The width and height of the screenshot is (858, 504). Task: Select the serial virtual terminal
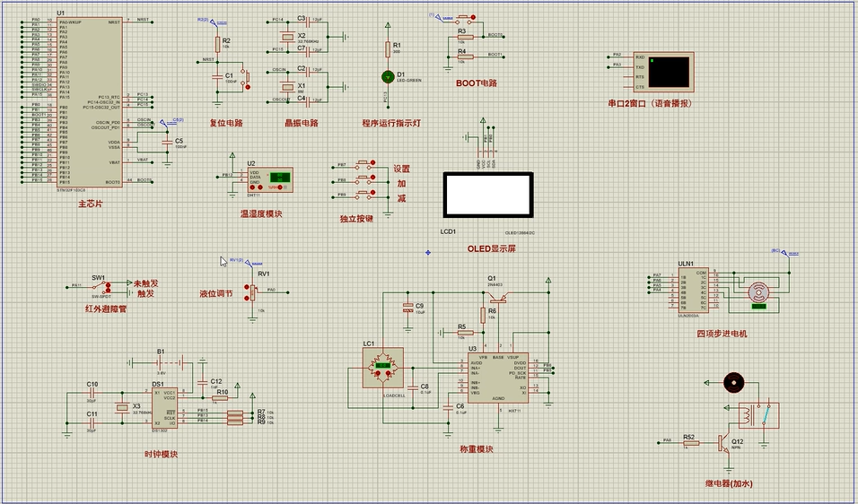[669, 69]
